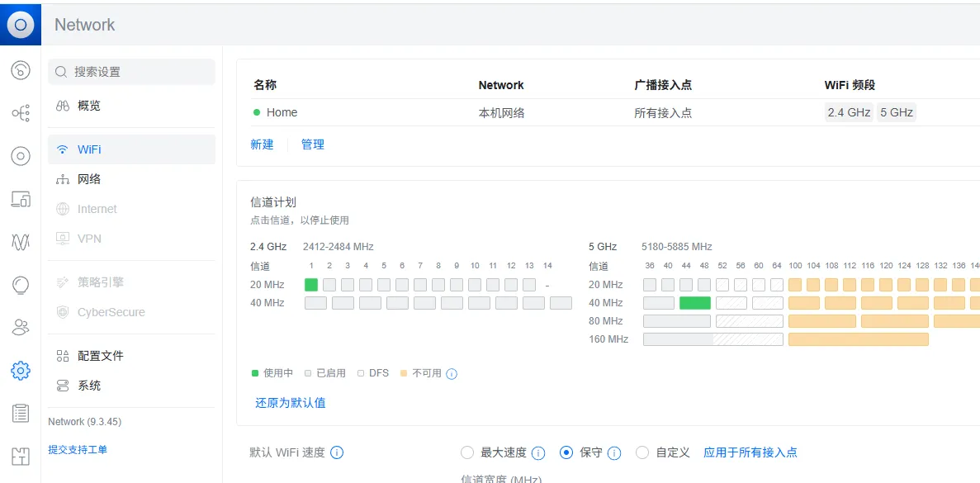Toggle 5 GHz 20 MHz channel 100
The width and height of the screenshot is (980, 483).
795,285
